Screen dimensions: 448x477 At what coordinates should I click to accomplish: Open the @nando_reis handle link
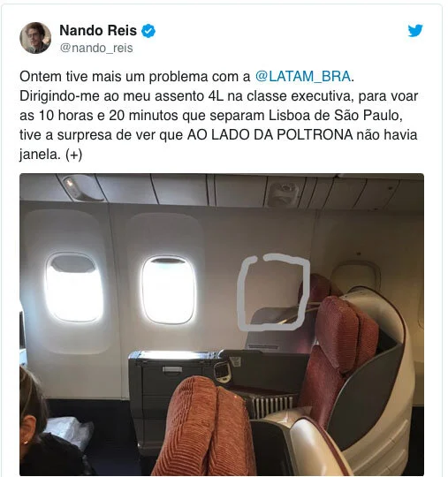pyautogui.click(x=96, y=48)
